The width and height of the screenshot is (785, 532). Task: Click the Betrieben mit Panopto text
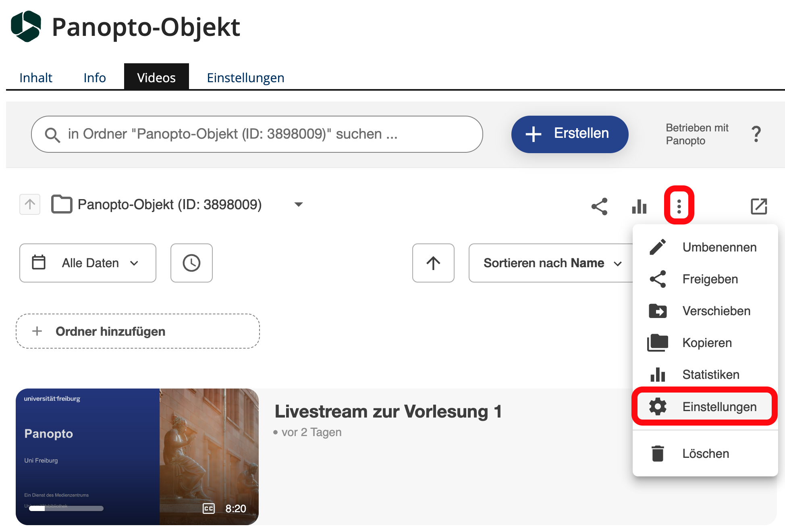coord(697,134)
